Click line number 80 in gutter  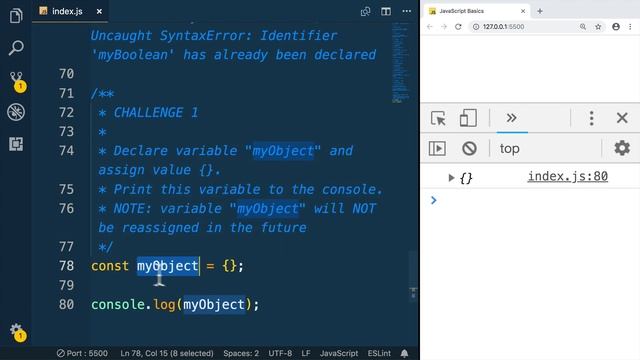pos(67,304)
